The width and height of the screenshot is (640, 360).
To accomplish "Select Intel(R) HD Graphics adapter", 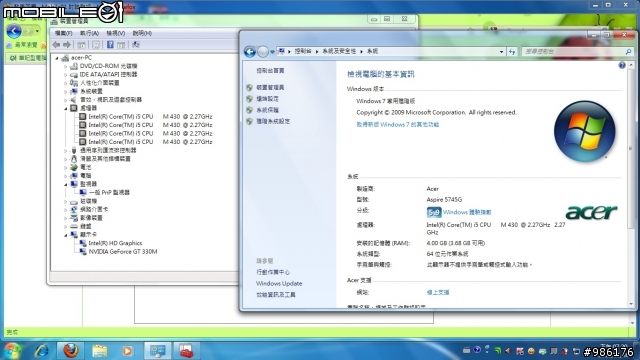I will [x=115, y=243].
